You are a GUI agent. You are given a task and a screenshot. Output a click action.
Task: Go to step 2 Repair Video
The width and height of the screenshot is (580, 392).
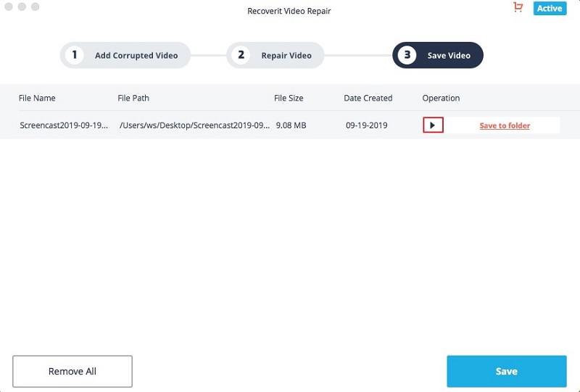[x=275, y=55]
